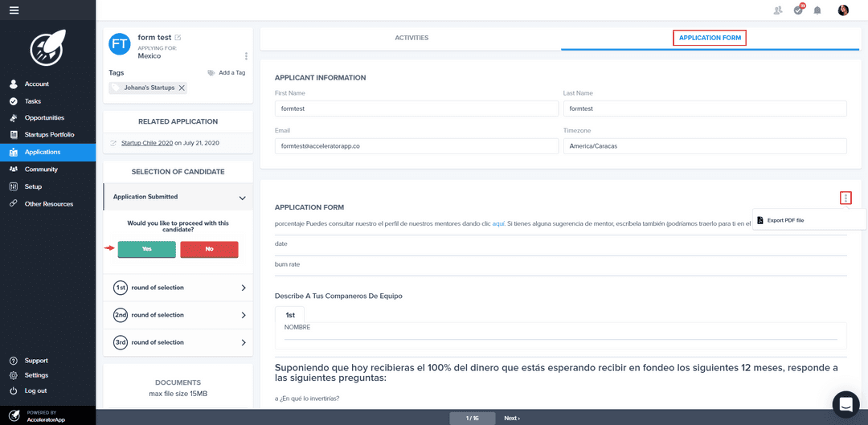Open the hamburger menu
Image resolution: width=868 pixels, height=425 pixels.
coord(14,10)
